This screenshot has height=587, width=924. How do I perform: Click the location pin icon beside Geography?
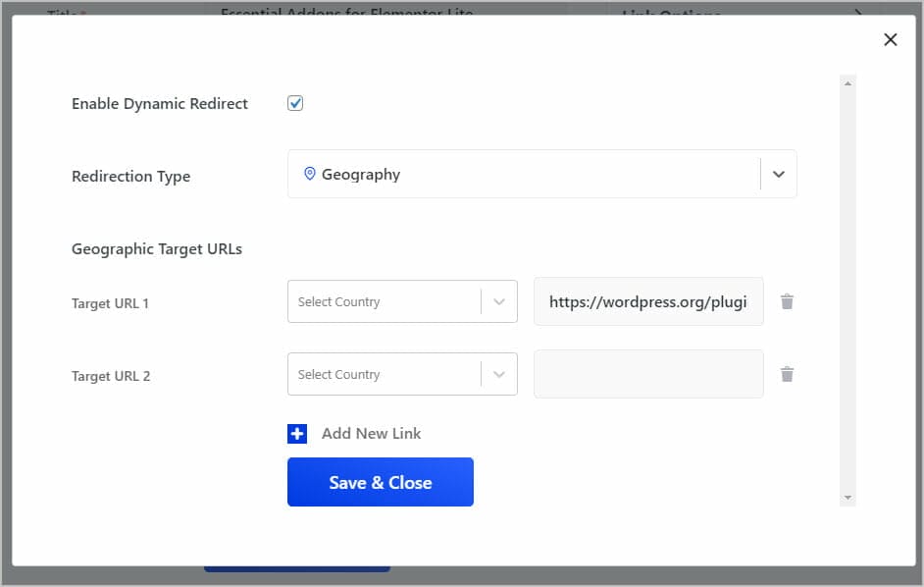tap(309, 174)
